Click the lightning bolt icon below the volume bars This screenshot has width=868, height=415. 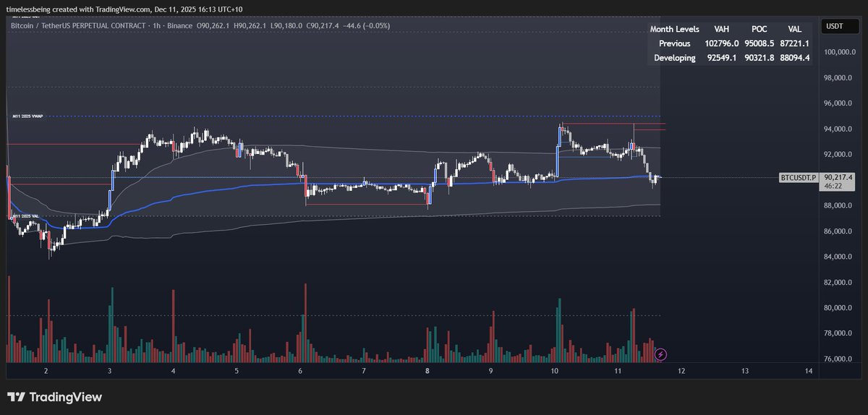coord(660,354)
